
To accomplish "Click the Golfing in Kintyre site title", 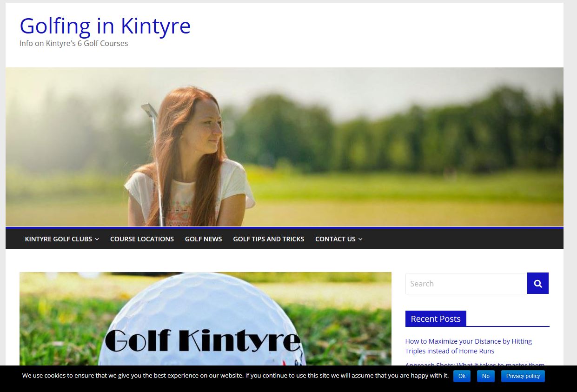I will 105,26.
